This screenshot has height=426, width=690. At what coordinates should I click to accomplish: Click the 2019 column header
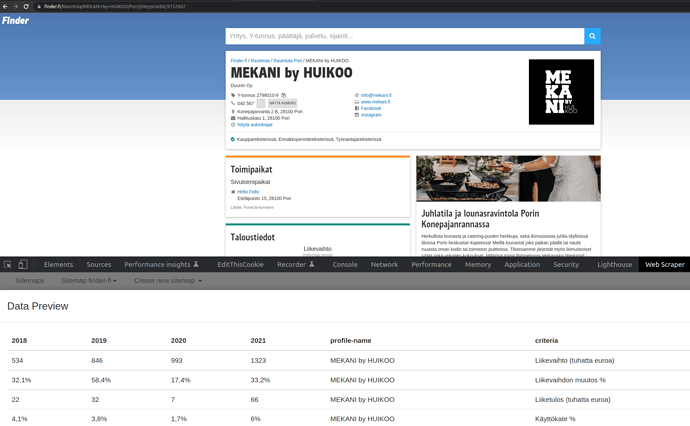99,341
